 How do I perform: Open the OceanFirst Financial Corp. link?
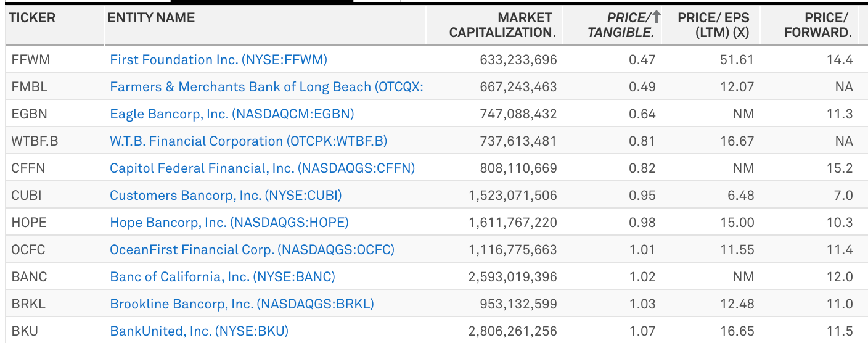point(252,250)
